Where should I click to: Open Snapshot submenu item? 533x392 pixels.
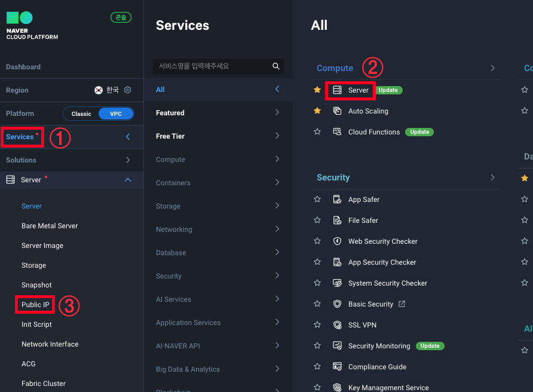(36, 285)
